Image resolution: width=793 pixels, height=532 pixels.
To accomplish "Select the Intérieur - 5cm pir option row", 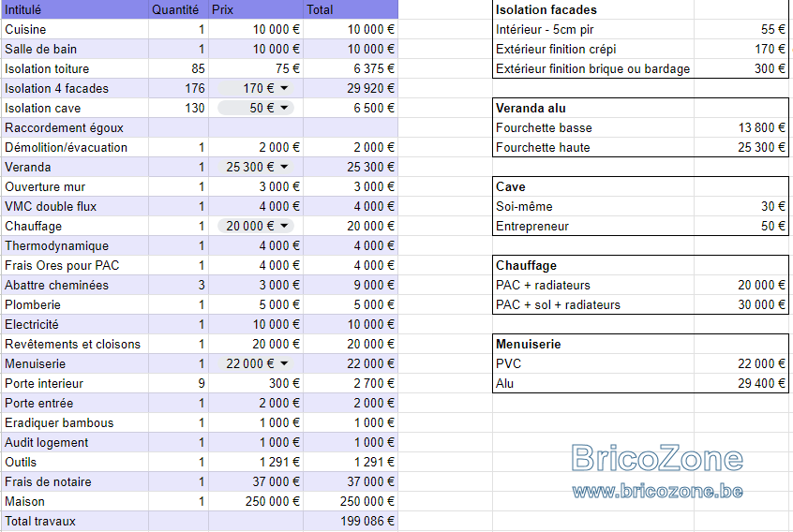I will [x=640, y=29].
